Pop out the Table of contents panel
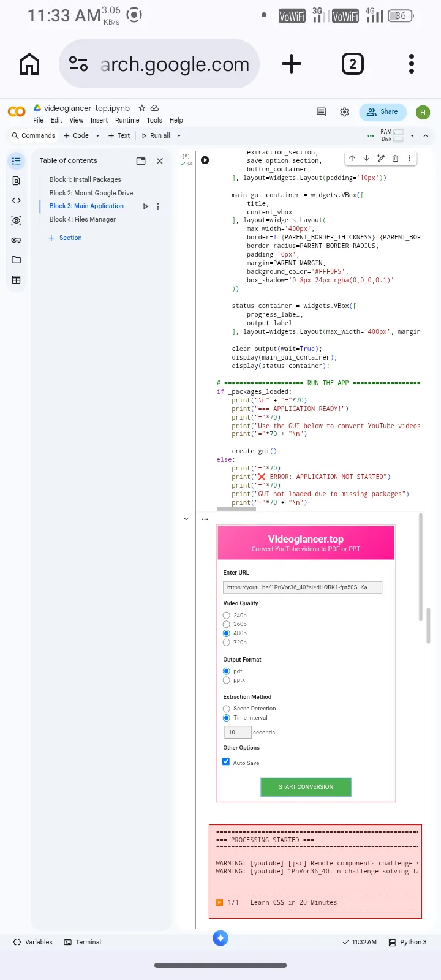Image resolution: width=441 pixels, height=980 pixels. point(141,161)
